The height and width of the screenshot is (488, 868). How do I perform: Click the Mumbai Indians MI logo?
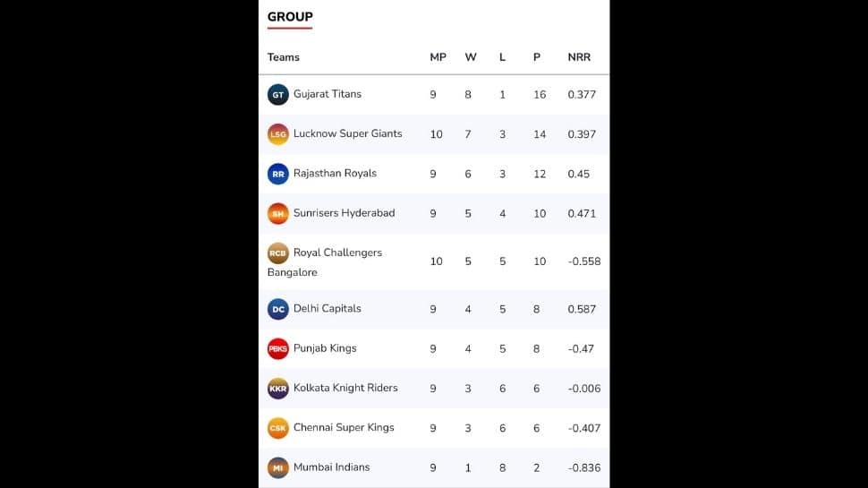278,467
